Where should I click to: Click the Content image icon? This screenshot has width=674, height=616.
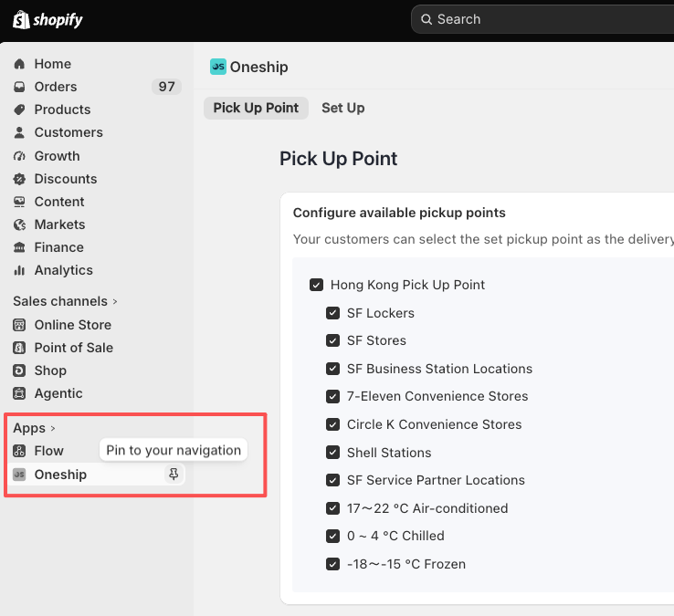coord(19,202)
